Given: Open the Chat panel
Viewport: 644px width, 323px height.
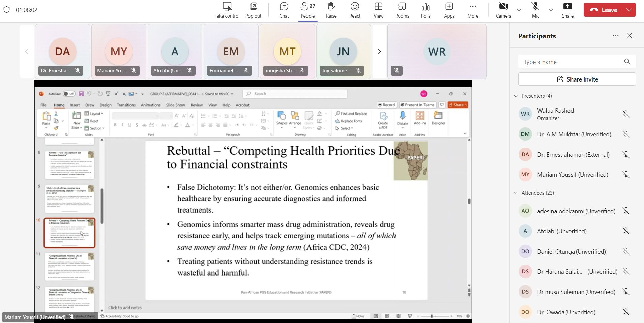Looking at the screenshot, I should coord(284,10).
